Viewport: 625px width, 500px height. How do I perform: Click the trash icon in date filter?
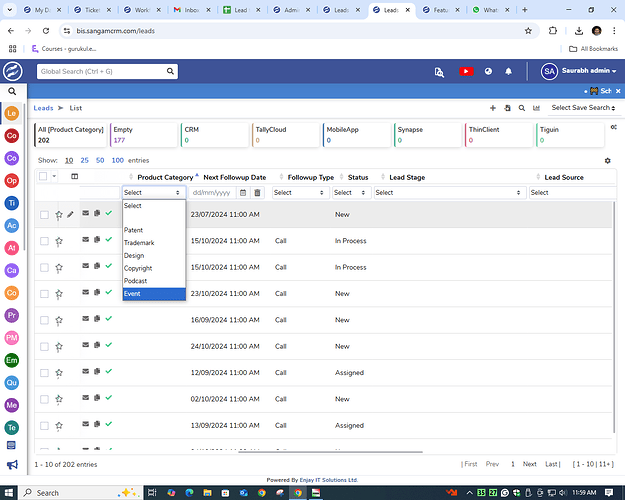coord(257,193)
